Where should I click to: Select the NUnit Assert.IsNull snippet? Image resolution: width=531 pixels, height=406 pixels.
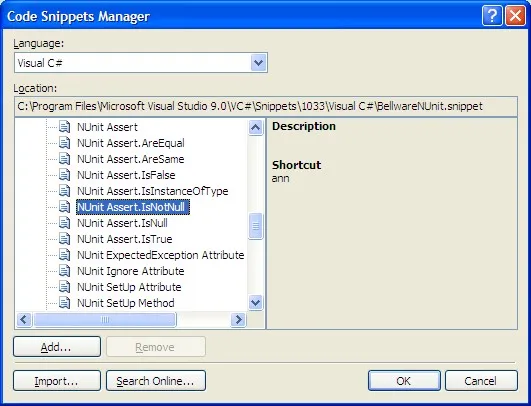click(122, 223)
